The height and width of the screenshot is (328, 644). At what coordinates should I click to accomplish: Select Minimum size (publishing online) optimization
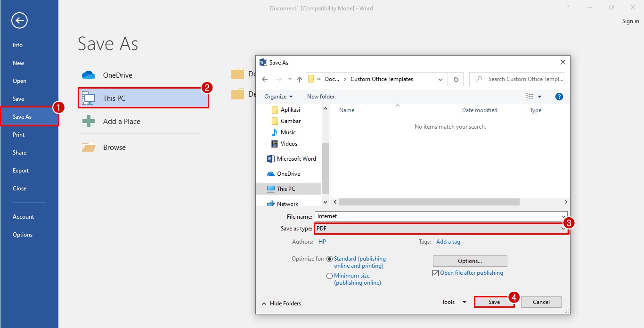[x=329, y=275]
